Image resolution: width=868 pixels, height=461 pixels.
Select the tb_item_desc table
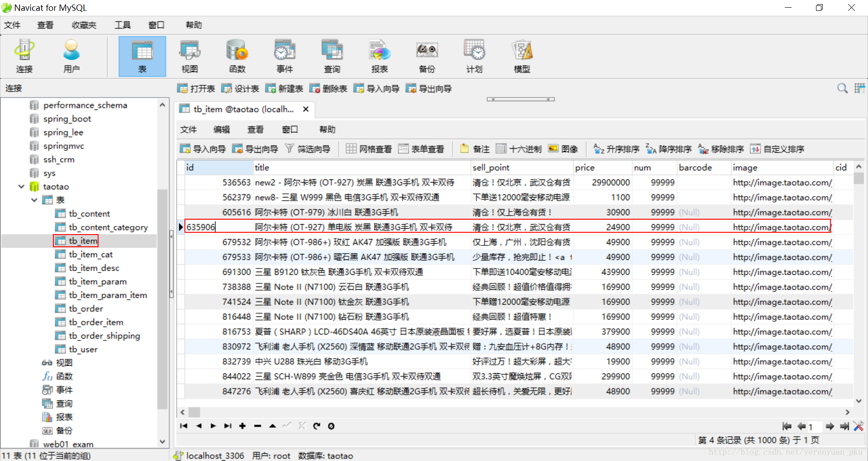click(94, 268)
